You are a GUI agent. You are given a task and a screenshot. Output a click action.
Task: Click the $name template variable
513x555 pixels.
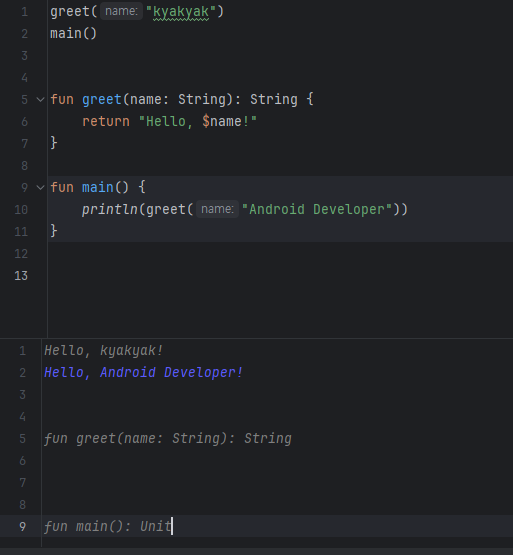(222, 121)
